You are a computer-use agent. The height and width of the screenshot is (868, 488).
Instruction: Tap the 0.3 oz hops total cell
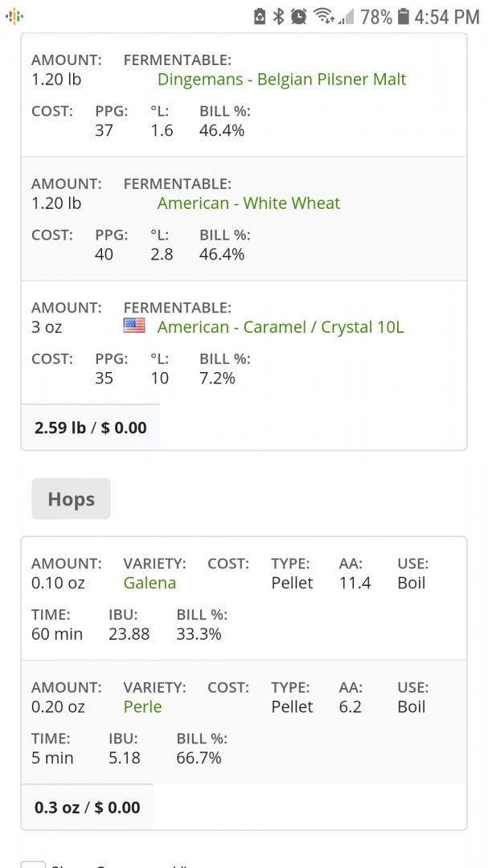click(x=87, y=807)
